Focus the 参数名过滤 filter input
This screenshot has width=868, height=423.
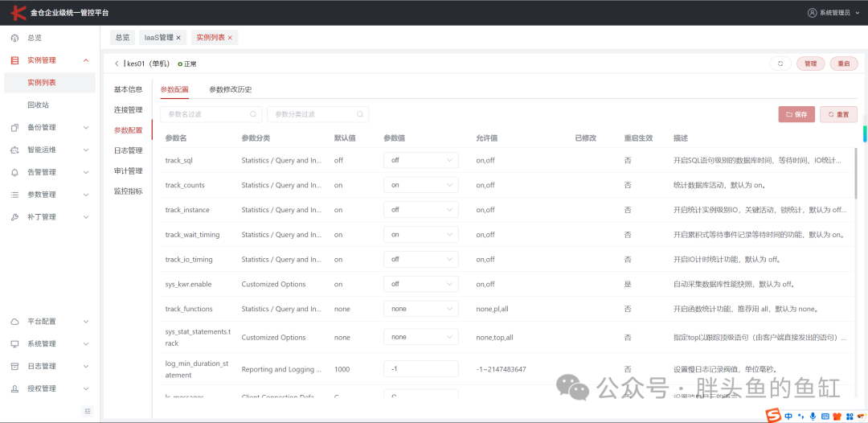211,114
